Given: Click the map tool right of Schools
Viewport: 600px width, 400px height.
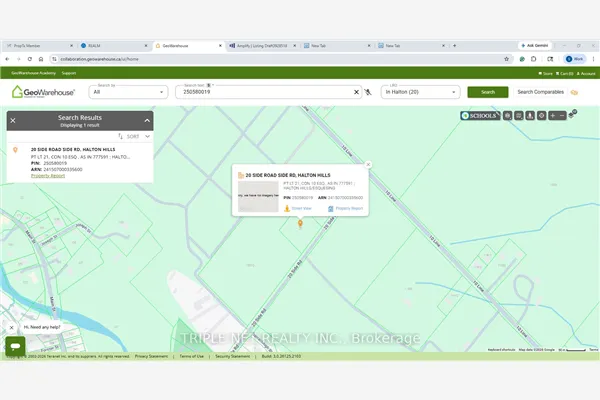Looking at the screenshot, I should 507,116.
